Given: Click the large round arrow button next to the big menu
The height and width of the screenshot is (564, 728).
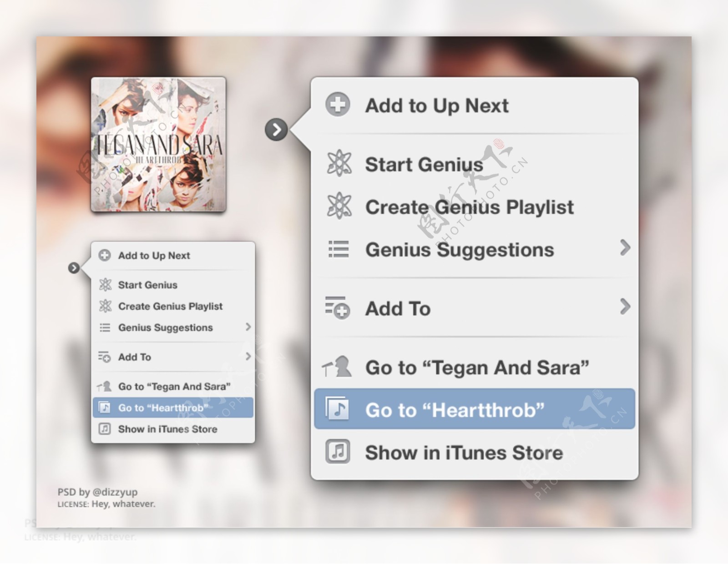Looking at the screenshot, I should [x=276, y=130].
